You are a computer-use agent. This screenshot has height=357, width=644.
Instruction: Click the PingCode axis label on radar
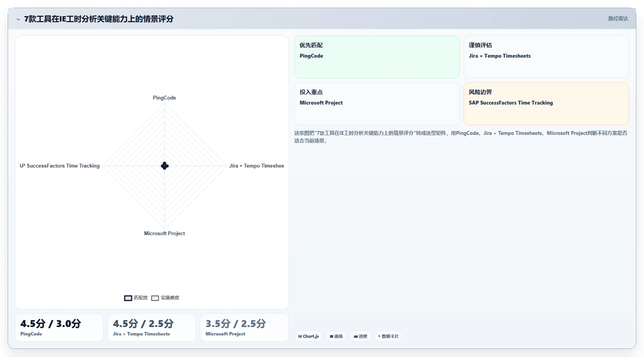click(164, 98)
